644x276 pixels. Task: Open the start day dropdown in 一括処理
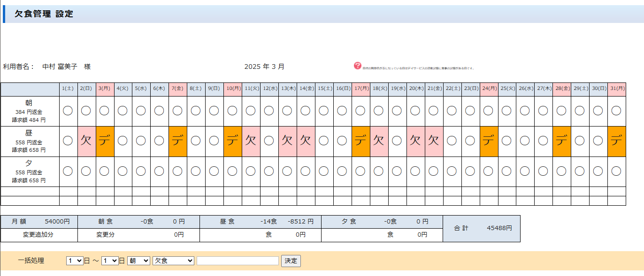click(x=74, y=261)
